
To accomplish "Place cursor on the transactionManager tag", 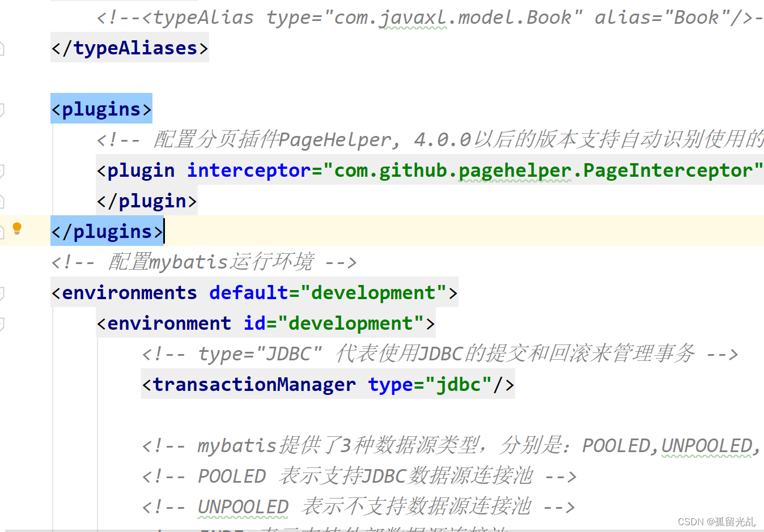I will 254,384.
